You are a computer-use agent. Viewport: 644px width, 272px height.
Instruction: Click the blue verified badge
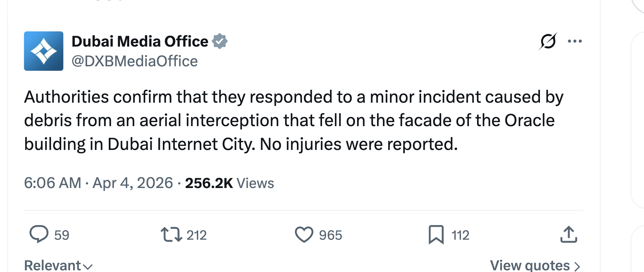tap(220, 41)
